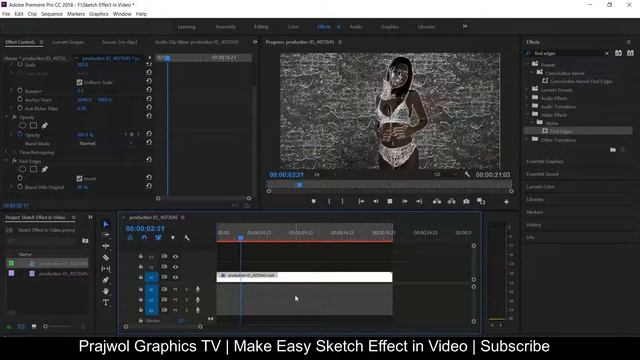
Task: Reset Rotation parameter arrow
Action: click(x=149, y=90)
